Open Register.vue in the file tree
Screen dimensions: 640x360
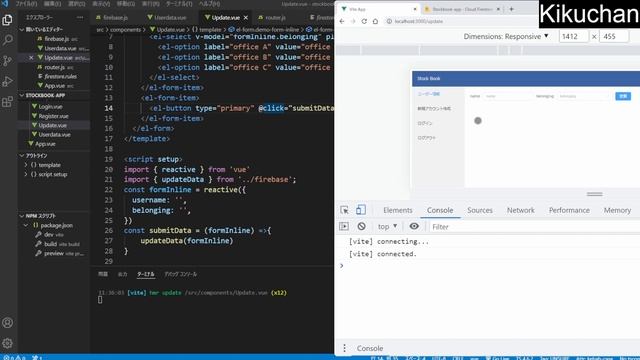[53, 116]
